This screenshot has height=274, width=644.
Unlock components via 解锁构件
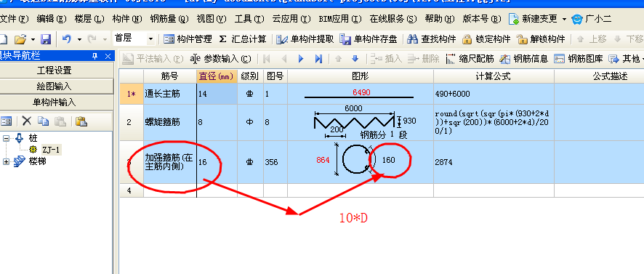click(541, 39)
